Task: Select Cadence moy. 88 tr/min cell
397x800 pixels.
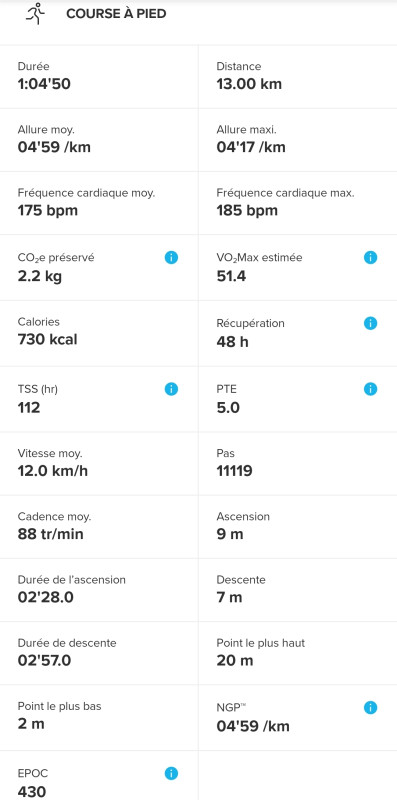Action: click(99, 527)
